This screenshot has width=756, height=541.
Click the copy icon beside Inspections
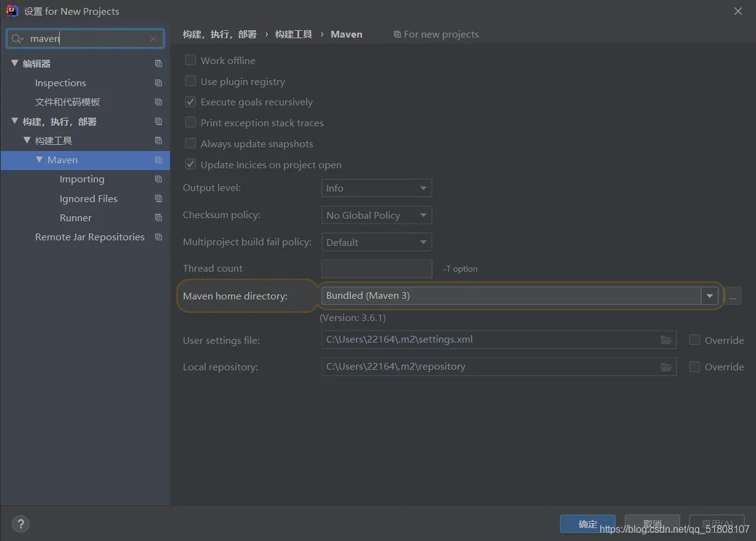click(158, 83)
